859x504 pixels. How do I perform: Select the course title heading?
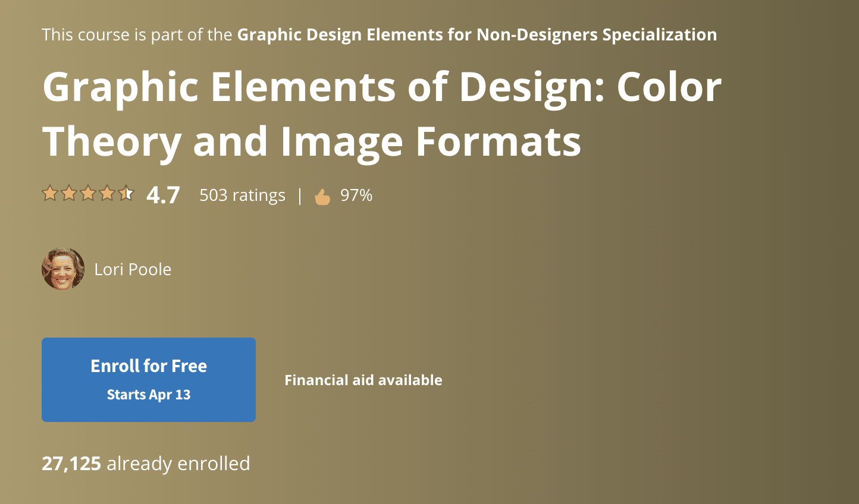pos(381,113)
